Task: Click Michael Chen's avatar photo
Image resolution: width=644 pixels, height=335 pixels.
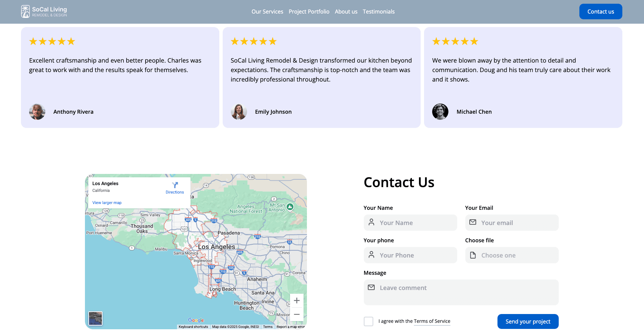Action: (440, 112)
